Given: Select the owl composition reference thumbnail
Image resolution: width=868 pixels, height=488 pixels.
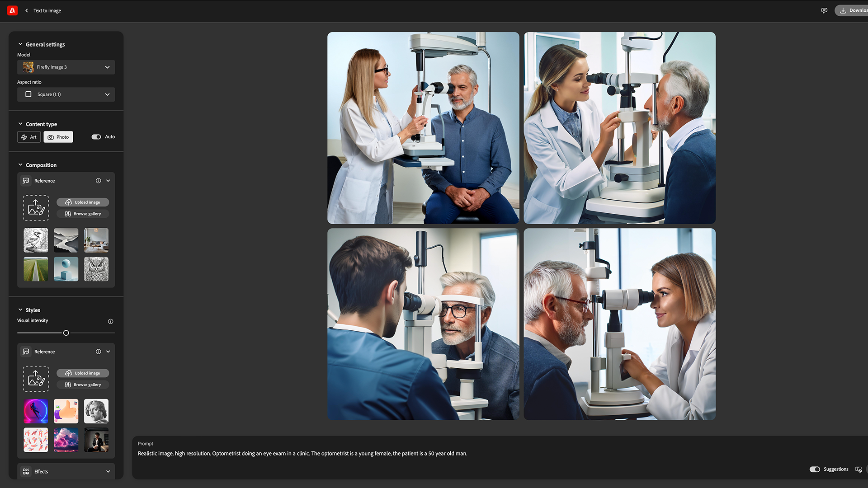Looking at the screenshot, I should click(x=96, y=269).
